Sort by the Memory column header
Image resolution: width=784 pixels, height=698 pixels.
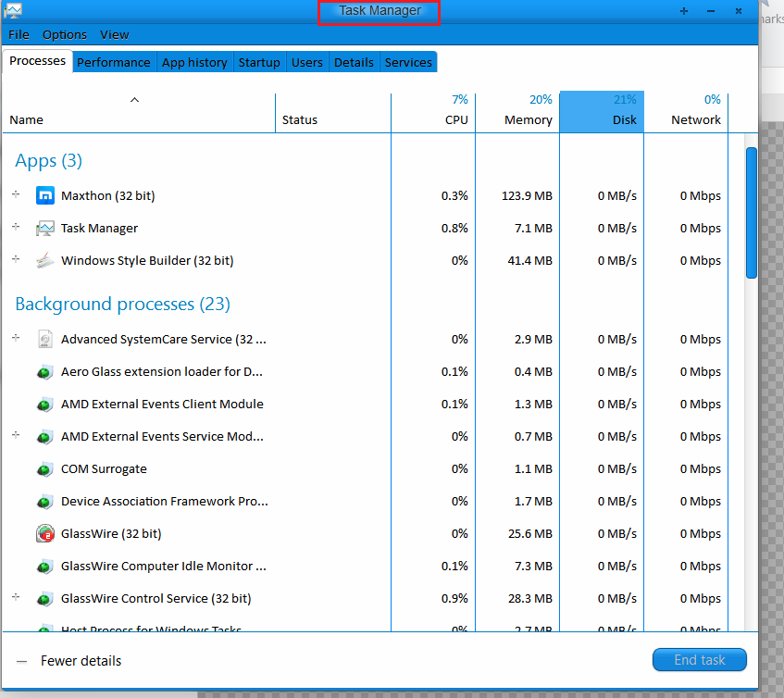point(517,112)
